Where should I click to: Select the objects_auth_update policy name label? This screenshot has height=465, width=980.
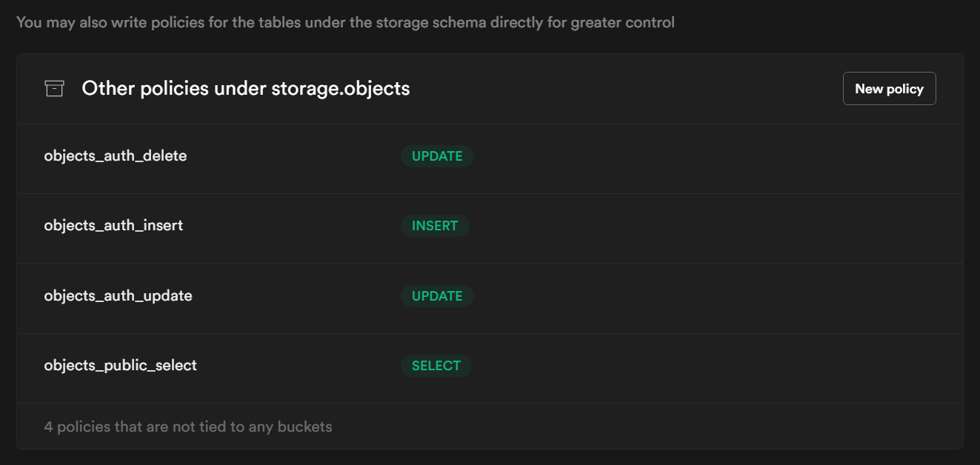pyautogui.click(x=117, y=295)
